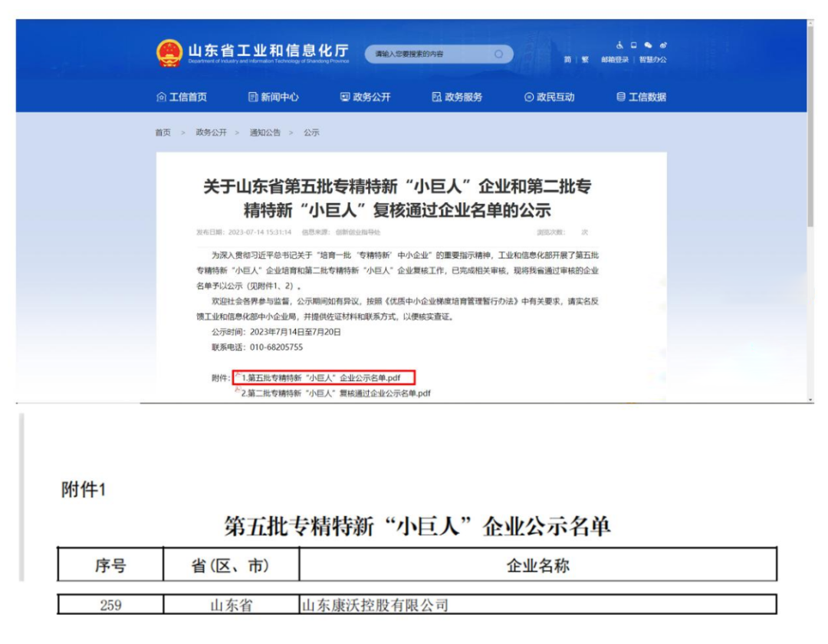Image resolution: width=828 pixels, height=644 pixels.
Task: Open the 政民互动 navigation tab
Action: pos(549,97)
